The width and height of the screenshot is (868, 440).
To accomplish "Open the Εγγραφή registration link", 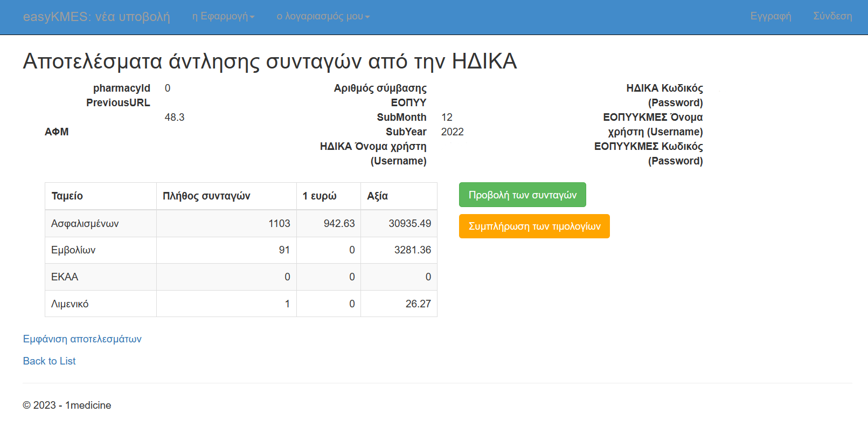I will coord(770,16).
